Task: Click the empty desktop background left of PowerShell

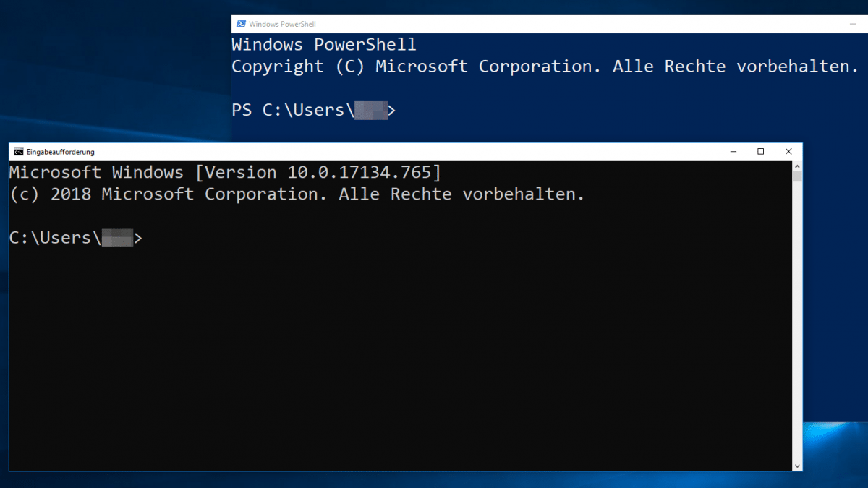Action: click(x=109, y=72)
